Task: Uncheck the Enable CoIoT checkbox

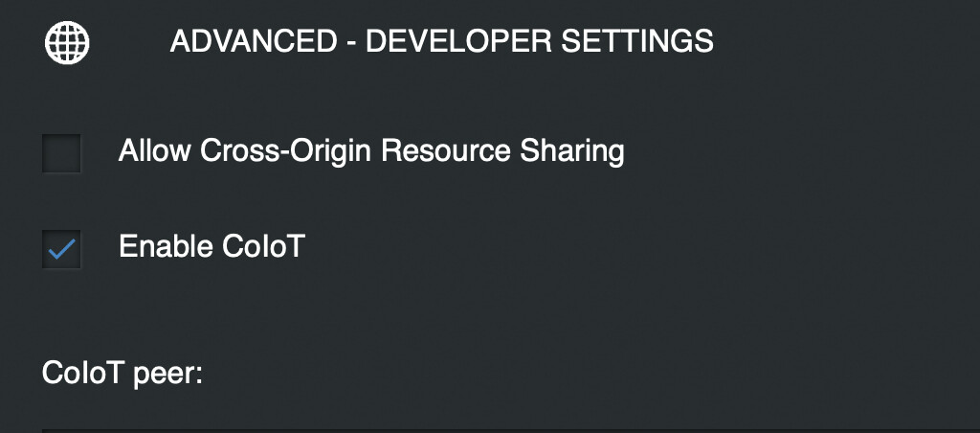Action: point(62,249)
